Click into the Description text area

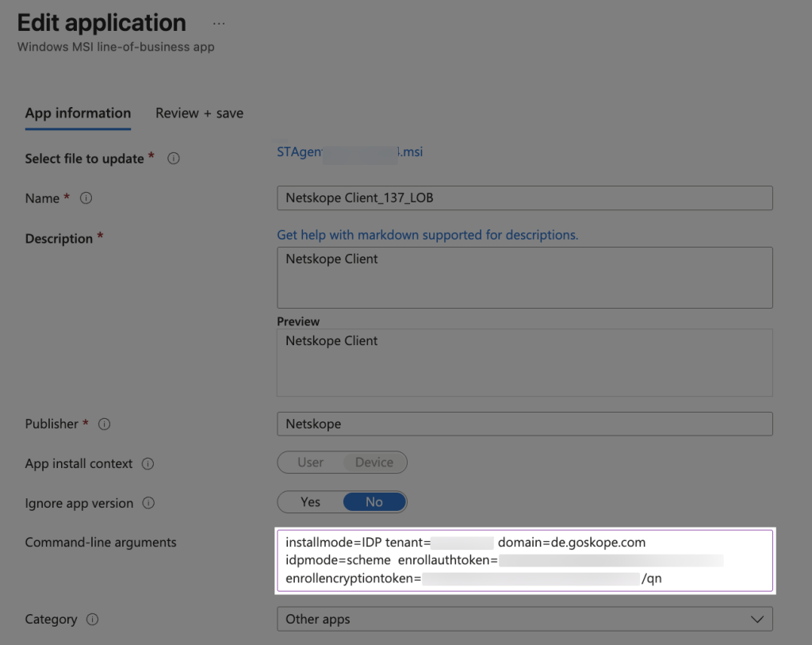pyautogui.click(x=525, y=278)
